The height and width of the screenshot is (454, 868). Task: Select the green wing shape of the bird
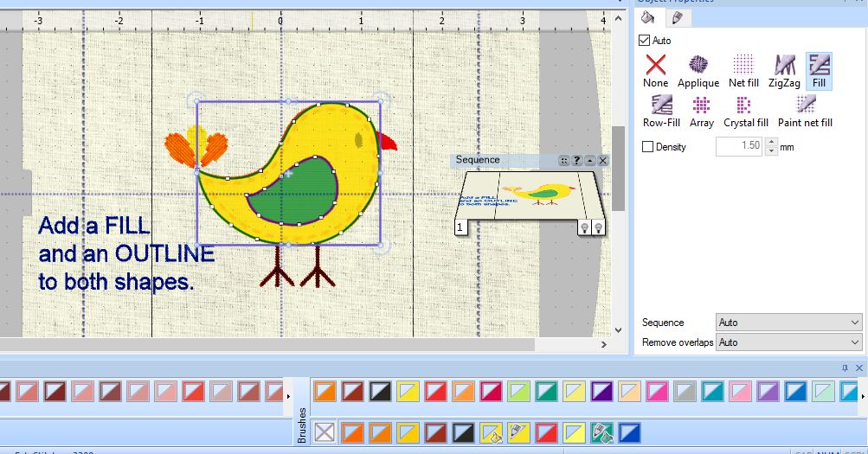tap(299, 194)
